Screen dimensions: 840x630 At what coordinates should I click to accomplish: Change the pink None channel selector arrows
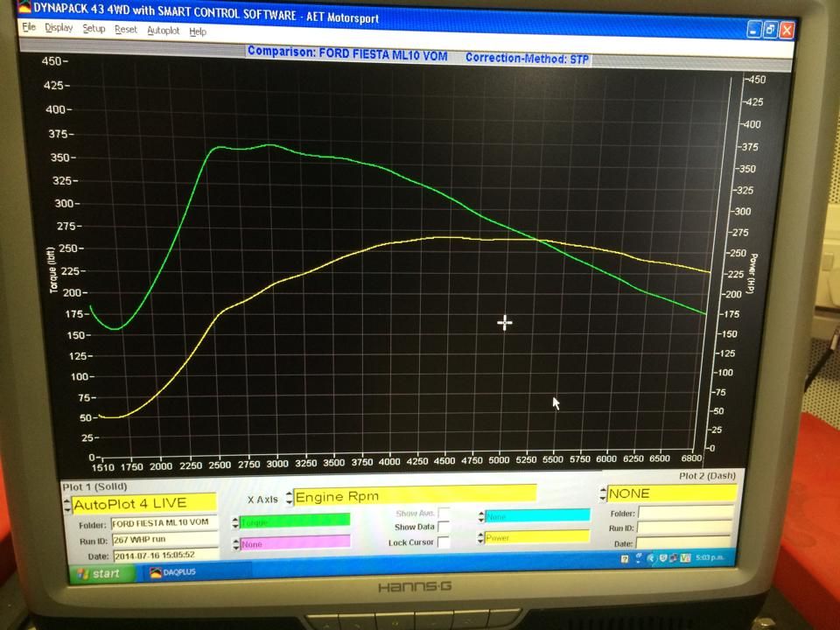pyautogui.click(x=235, y=544)
